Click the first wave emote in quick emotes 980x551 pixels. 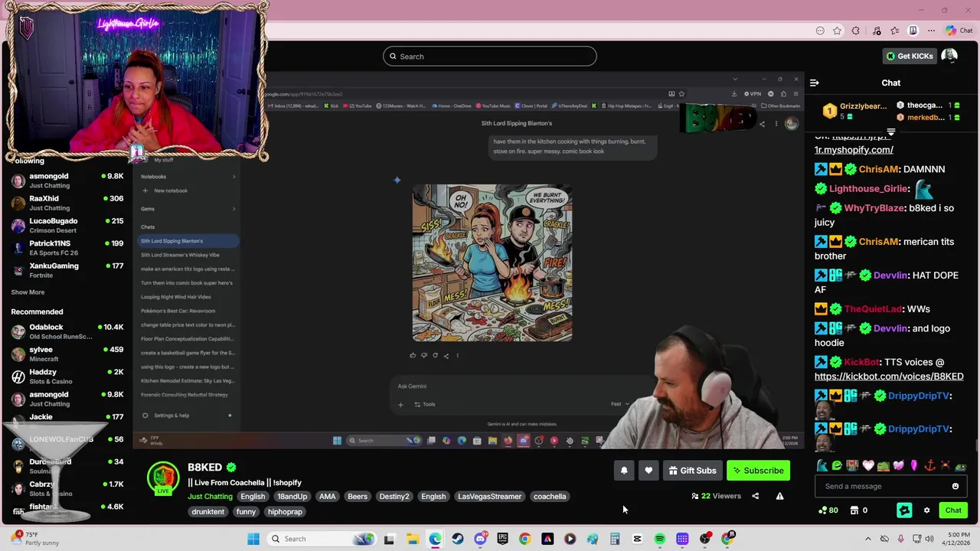pyautogui.click(x=822, y=466)
